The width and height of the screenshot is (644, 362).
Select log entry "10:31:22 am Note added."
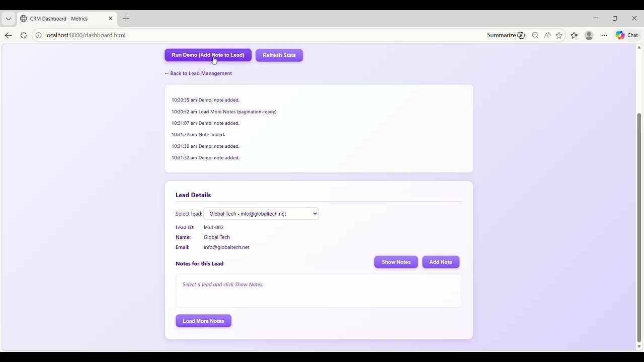click(x=198, y=135)
